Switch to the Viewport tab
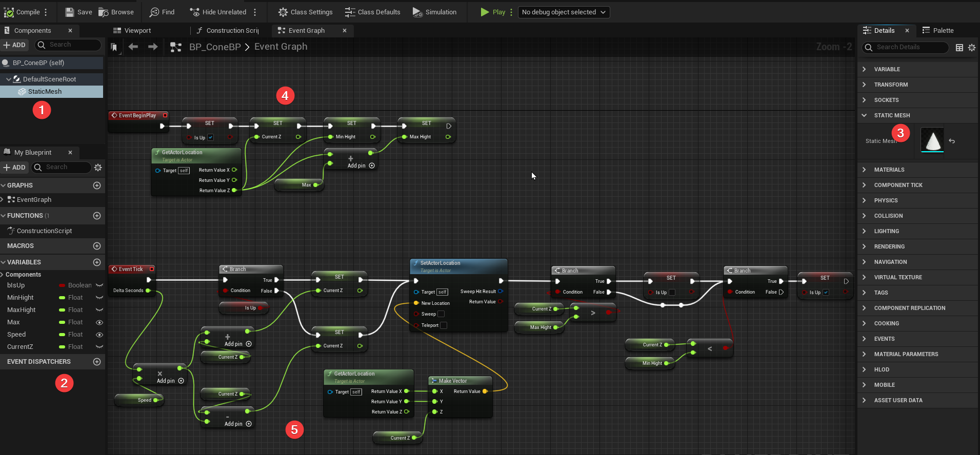 132,31
